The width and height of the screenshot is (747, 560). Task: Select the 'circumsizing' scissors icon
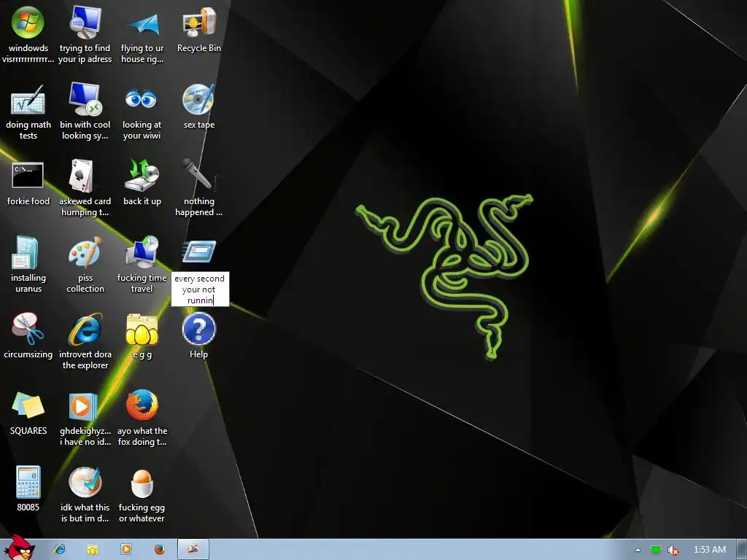28,329
